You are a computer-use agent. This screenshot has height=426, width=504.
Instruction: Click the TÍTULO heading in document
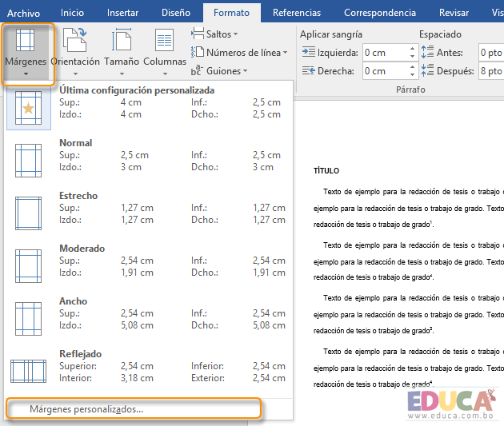326,171
